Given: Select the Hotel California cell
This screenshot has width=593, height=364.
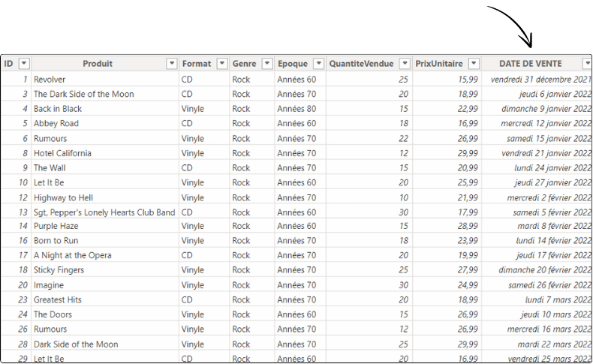Looking at the screenshot, I should pyautogui.click(x=62, y=153).
